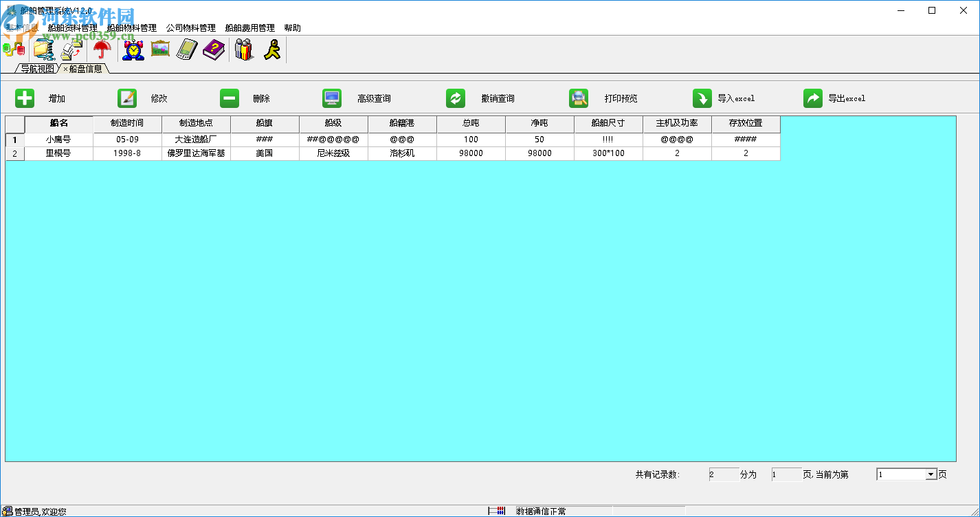The image size is (980, 517).
Task: Click the 删除 button label
Action: (262, 99)
